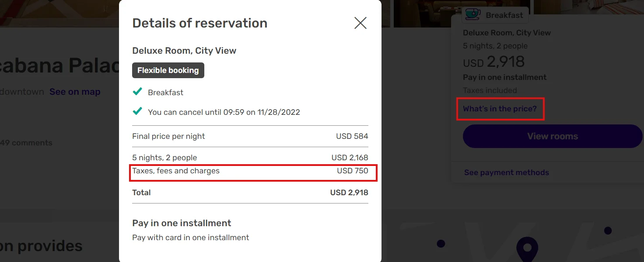Click the Final price per night row
This screenshot has height=262, width=644.
(x=250, y=136)
